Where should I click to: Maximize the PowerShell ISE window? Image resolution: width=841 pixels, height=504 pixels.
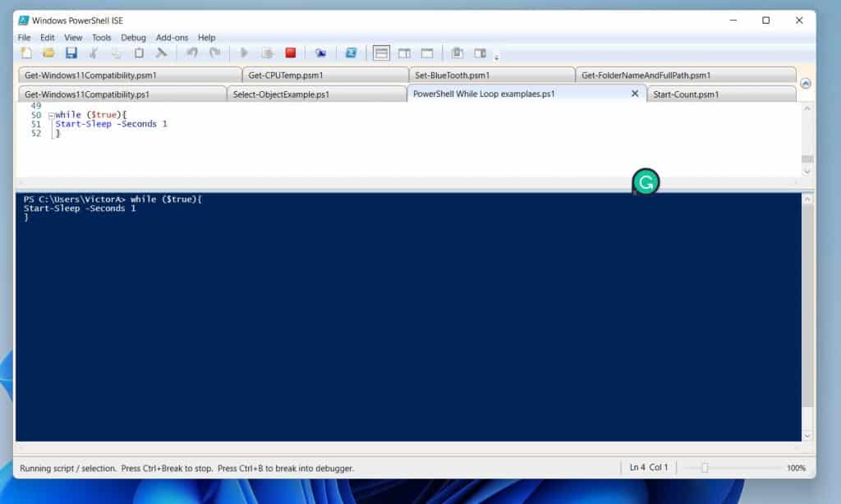tap(766, 21)
